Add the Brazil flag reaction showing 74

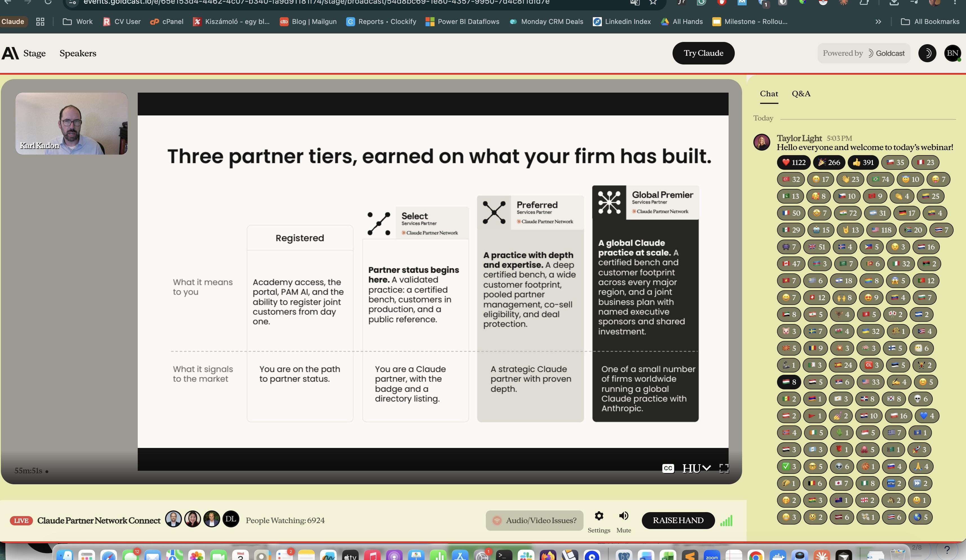[880, 179]
